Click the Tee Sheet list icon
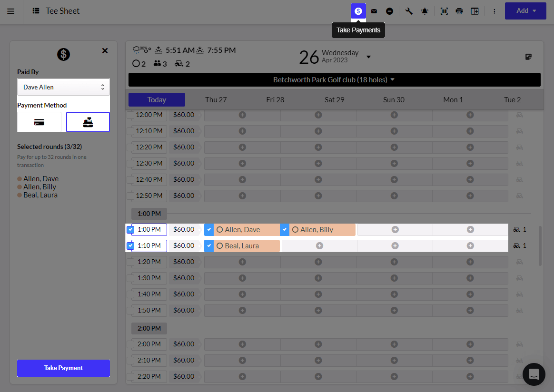Viewport: 554px width, 392px height. click(36, 11)
